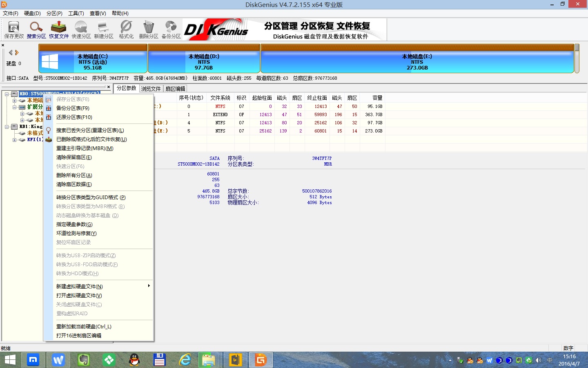The image size is (588, 368).
Task: Open Internet Explorer from taskbar
Action: (185, 360)
